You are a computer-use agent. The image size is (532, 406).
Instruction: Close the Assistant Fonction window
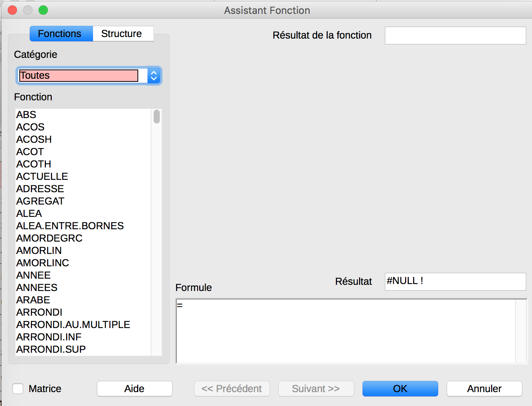(12, 10)
